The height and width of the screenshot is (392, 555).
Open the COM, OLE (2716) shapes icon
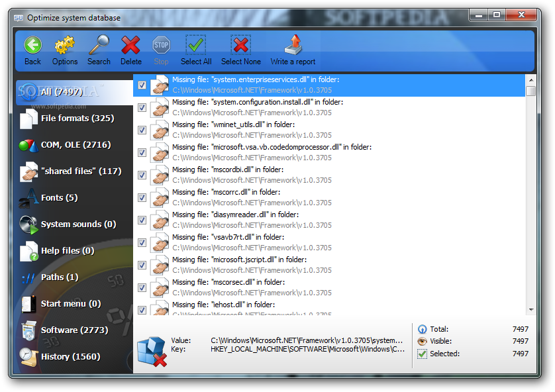click(x=28, y=146)
